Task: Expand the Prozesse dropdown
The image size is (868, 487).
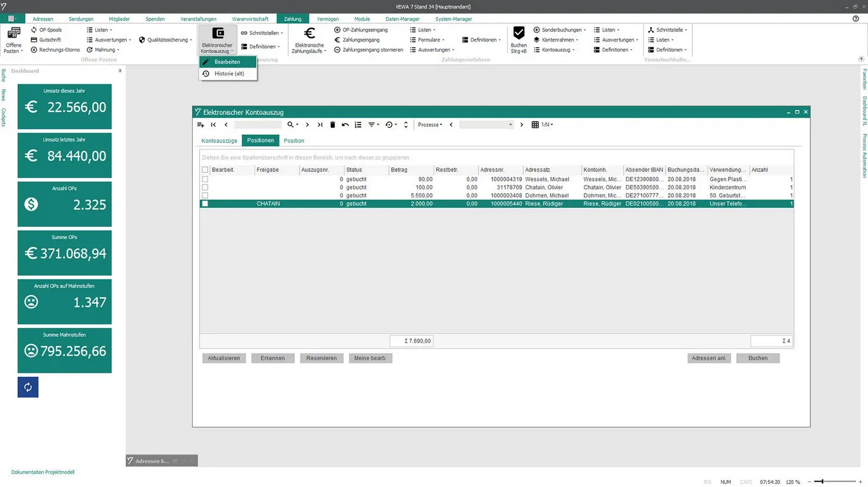Action: [430, 125]
